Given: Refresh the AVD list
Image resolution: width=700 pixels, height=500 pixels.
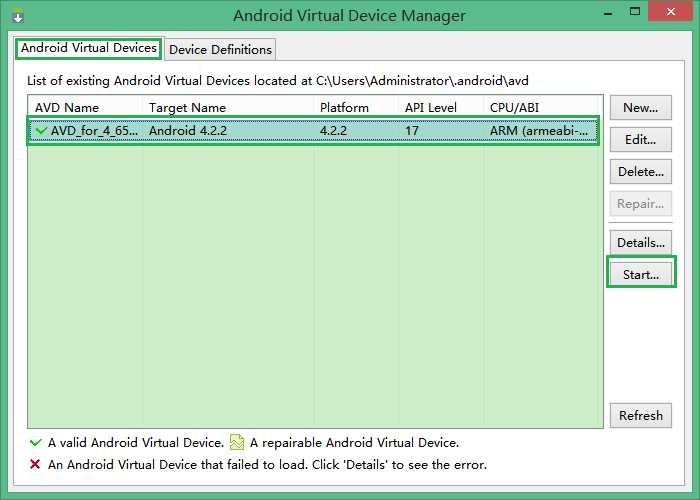Looking at the screenshot, I should coord(641,416).
